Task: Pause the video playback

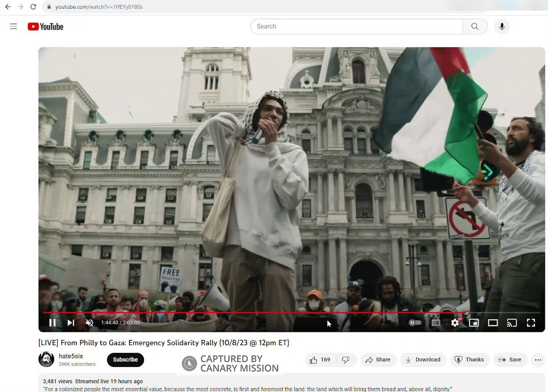Action: [x=52, y=323]
